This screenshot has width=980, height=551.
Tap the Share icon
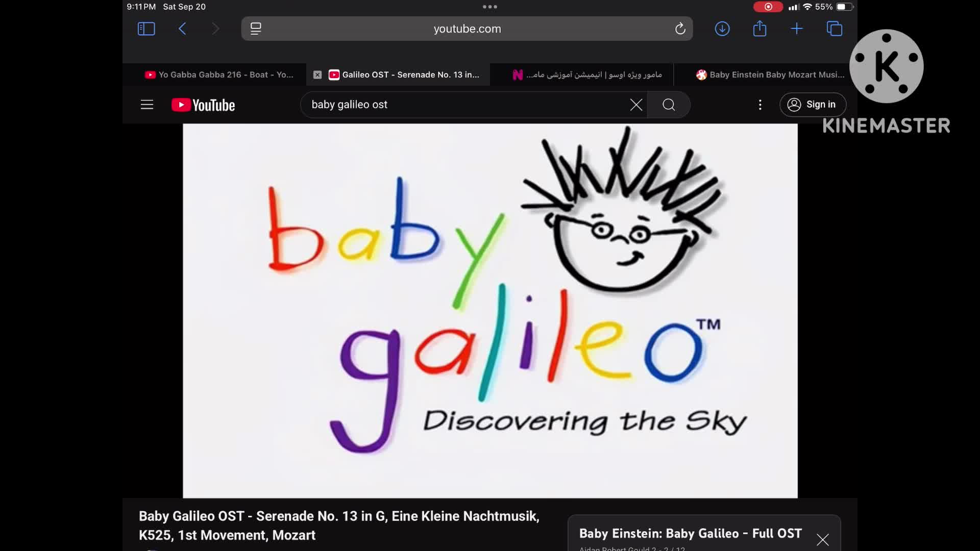(x=759, y=29)
